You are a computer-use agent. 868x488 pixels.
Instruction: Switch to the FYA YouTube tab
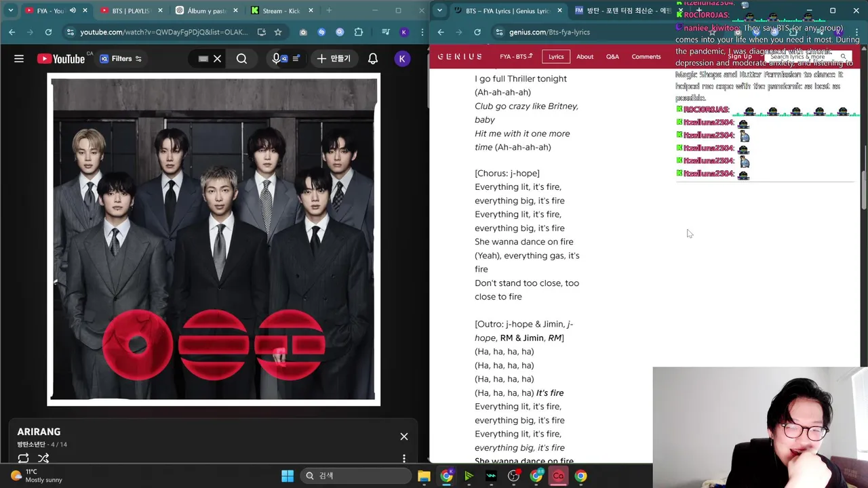52,11
